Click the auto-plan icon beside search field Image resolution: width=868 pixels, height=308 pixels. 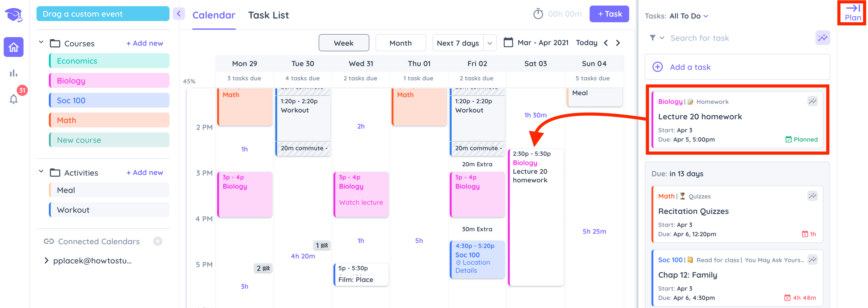pyautogui.click(x=822, y=38)
